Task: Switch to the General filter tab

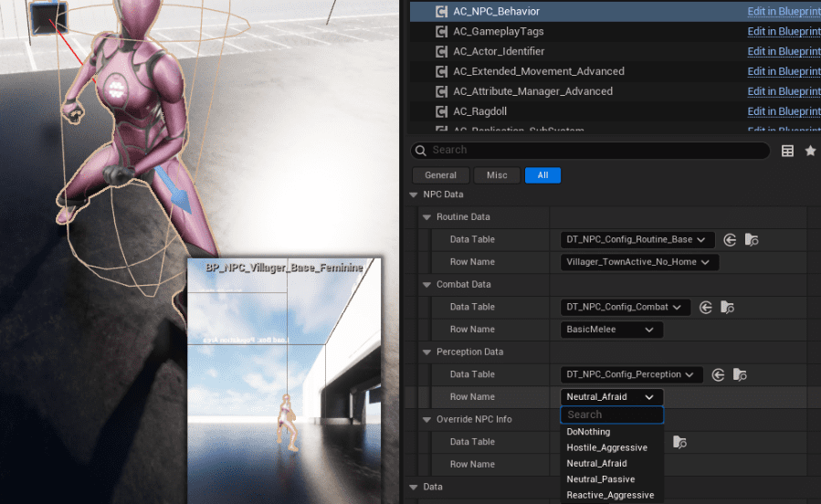Action: coord(440,175)
